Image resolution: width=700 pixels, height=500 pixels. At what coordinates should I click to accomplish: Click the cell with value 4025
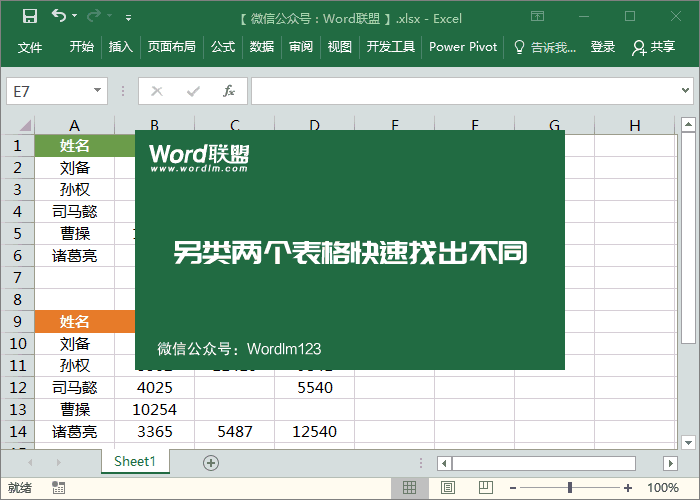pos(154,388)
